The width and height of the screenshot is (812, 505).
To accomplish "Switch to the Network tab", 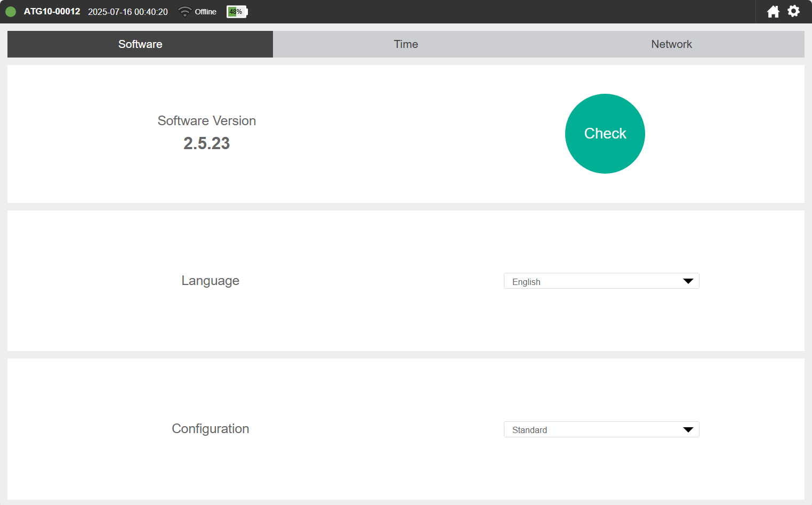I will click(671, 44).
